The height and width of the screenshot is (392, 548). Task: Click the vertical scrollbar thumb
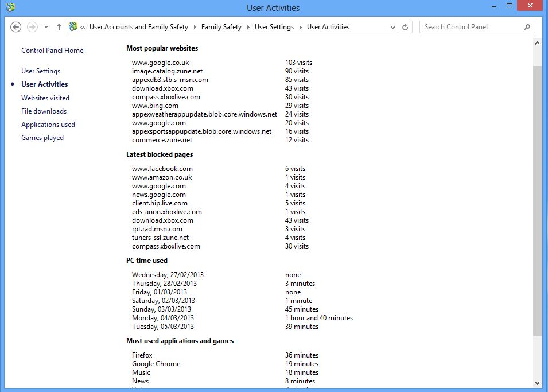tap(537, 201)
